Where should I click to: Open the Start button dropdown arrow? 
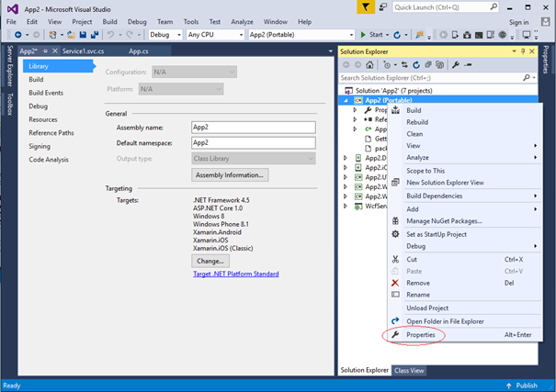[x=387, y=35]
